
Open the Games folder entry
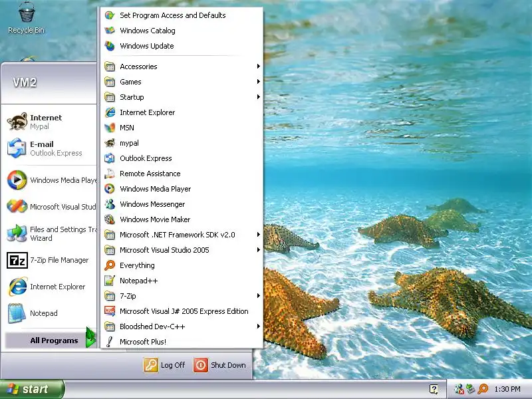(182, 82)
